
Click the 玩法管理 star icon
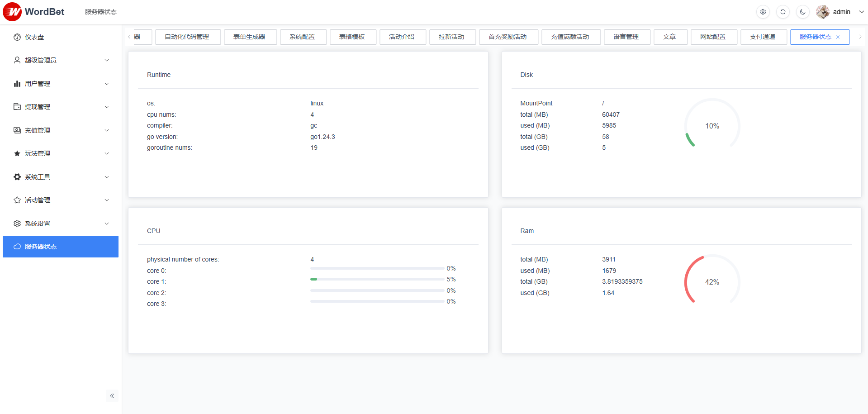point(17,153)
